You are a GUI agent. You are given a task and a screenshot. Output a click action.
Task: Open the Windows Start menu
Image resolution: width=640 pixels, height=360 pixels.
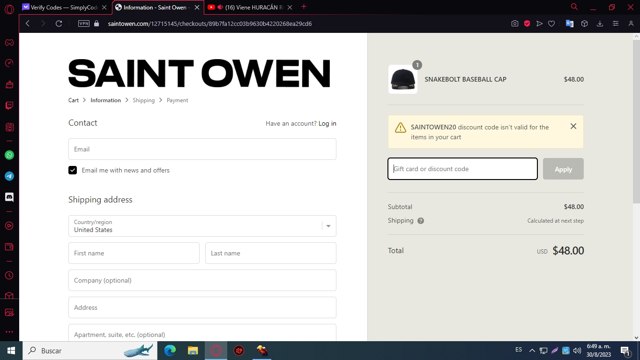11,351
